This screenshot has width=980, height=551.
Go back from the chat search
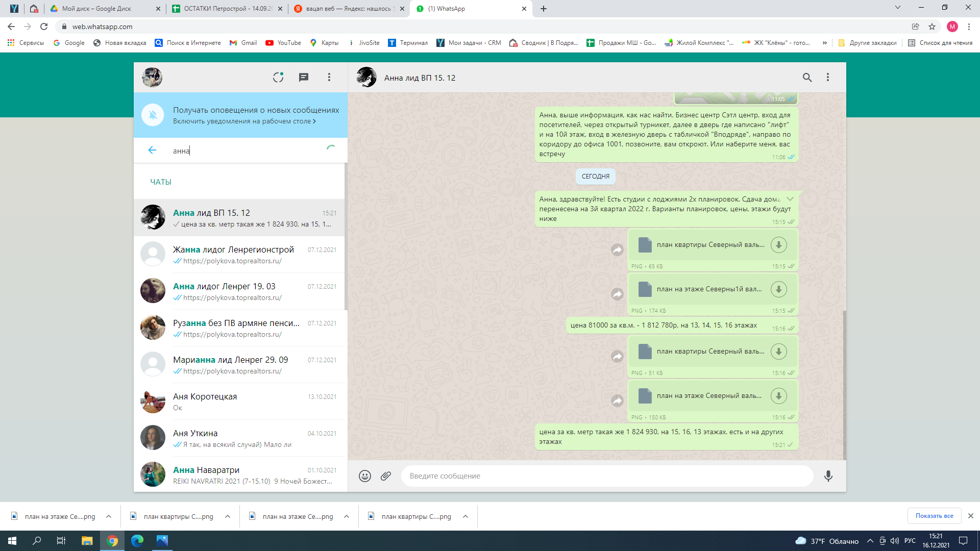point(152,150)
